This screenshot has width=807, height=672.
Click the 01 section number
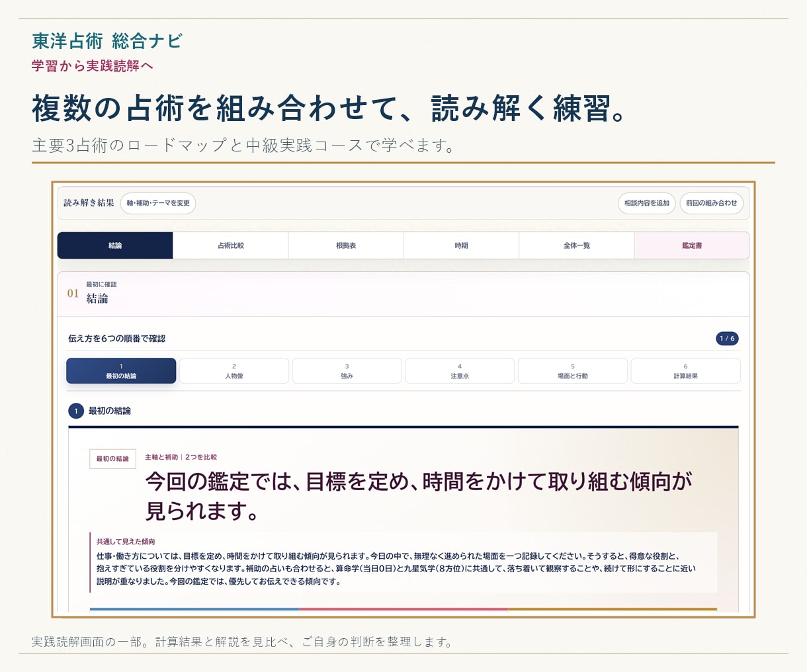[x=73, y=294]
